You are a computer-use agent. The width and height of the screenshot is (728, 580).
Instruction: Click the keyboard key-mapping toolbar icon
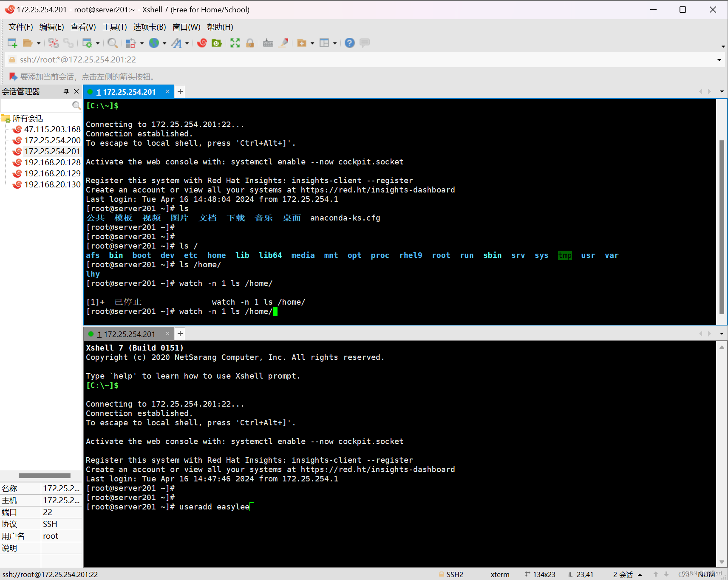pos(268,43)
